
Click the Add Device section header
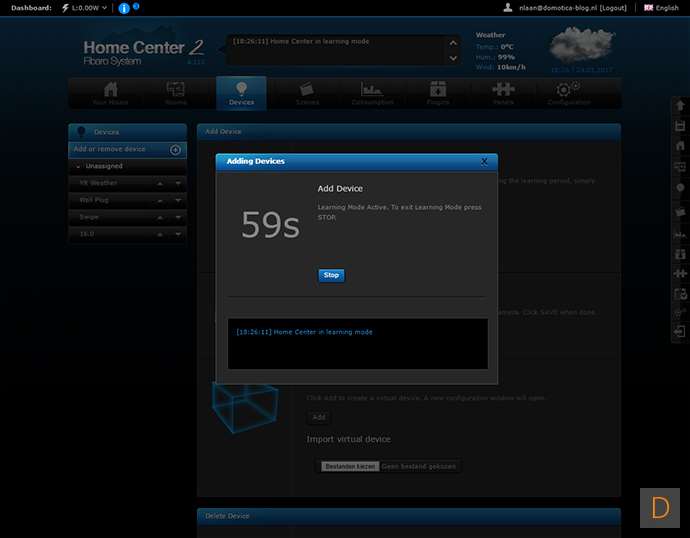click(x=409, y=132)
